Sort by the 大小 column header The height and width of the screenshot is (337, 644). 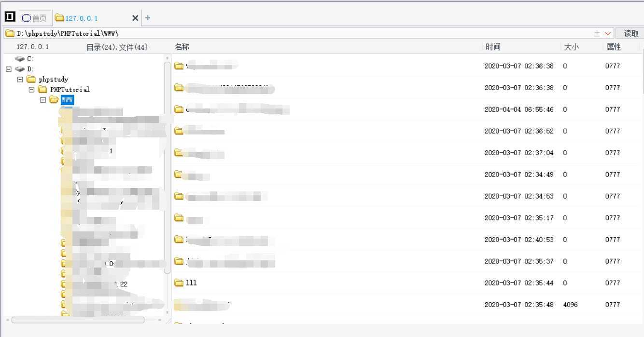(x=572, y=47)
